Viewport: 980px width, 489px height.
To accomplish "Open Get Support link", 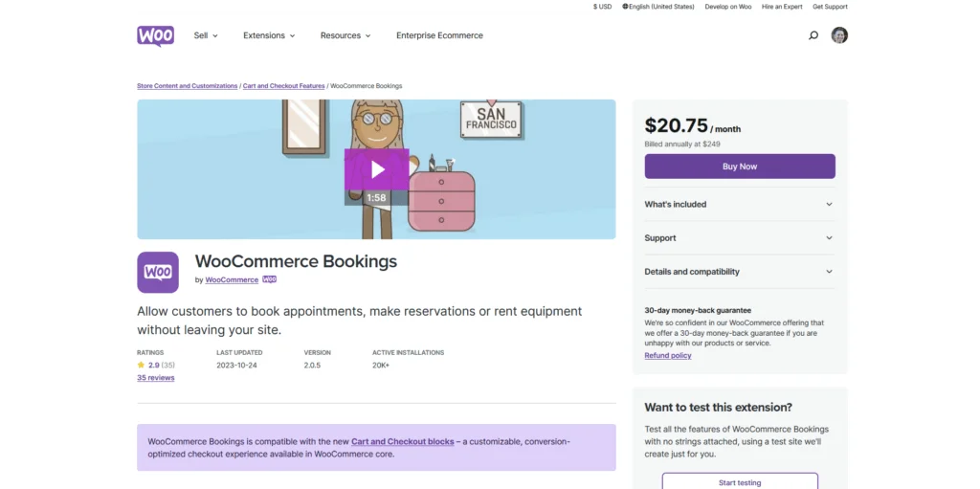I will pyautogui.click(x=830, y=7).
